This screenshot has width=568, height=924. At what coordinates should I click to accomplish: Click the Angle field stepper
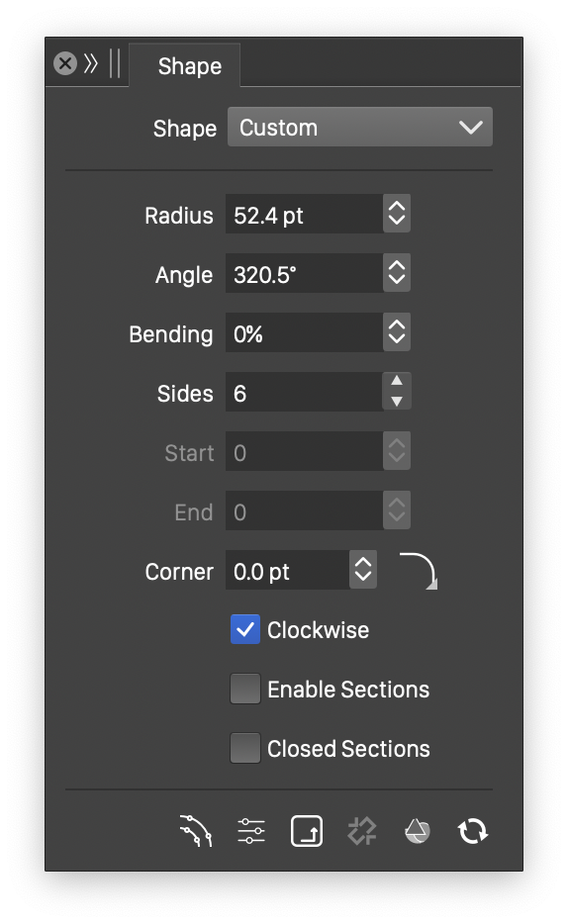point(397,273)
